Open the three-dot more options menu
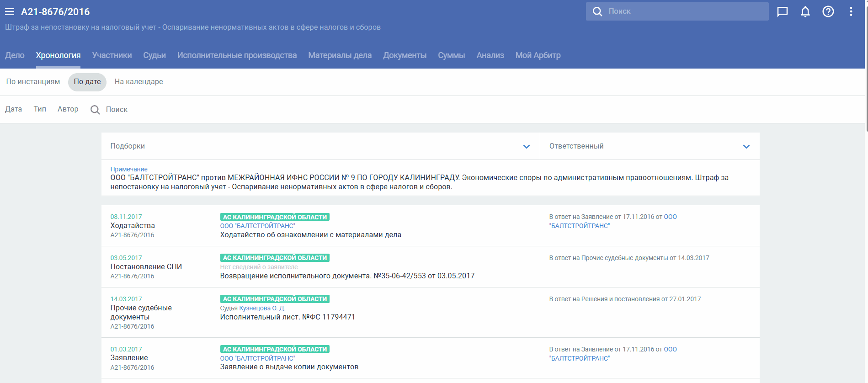The image size is (868, 383). (x=851, y=11)
